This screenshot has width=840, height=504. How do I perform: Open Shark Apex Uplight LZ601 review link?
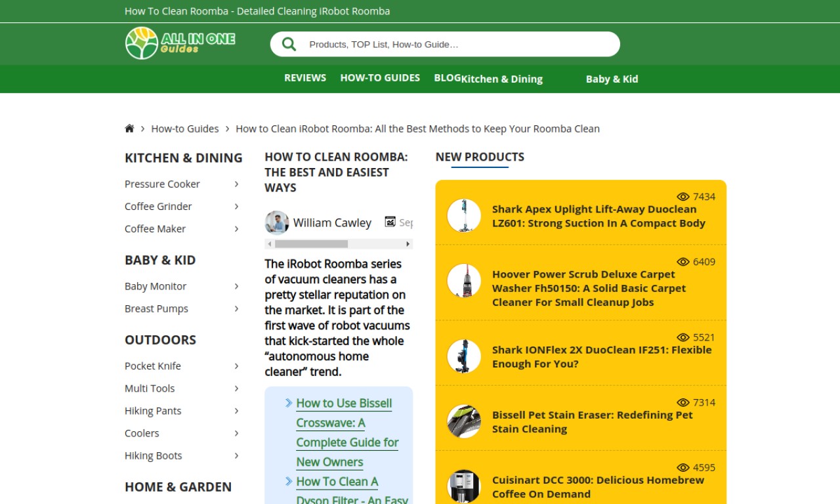(598, 216)
